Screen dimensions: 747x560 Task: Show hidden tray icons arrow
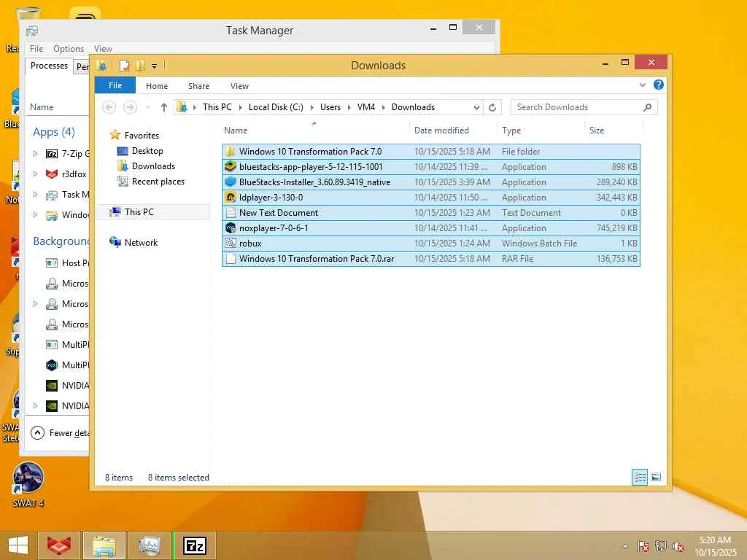[625, 546]
